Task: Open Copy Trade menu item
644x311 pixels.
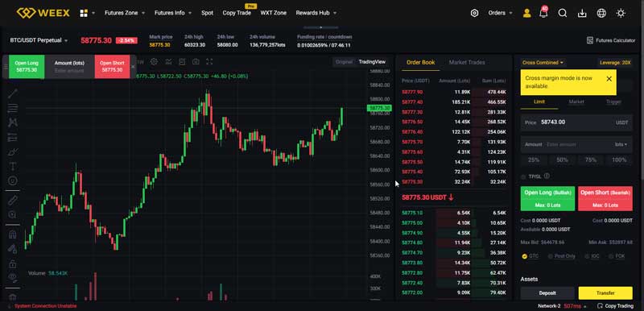Action: (x=237, y=13)
